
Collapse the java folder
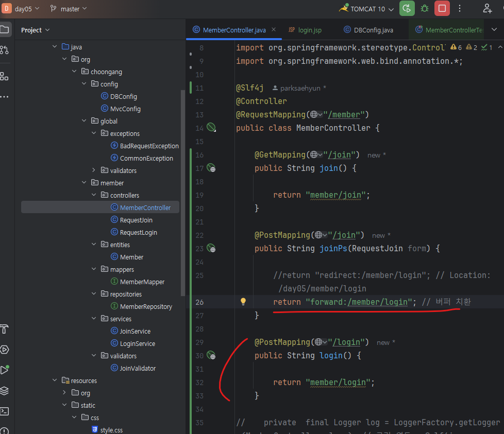pyautogui.click(x=55, y=47)
